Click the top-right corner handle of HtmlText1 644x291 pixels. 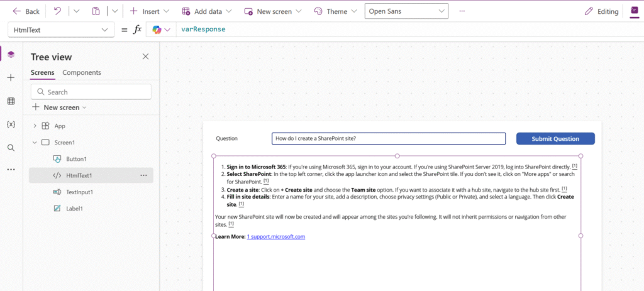pyautogui.click(x=580, y=156)
